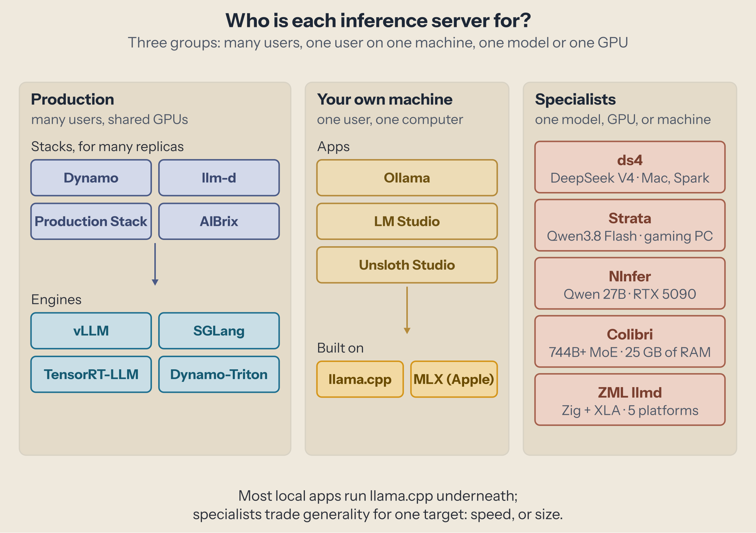Click the Production Stack box
Image resolution: width=756 pixels, height=533 pixels.
click(x=91, y=221)
